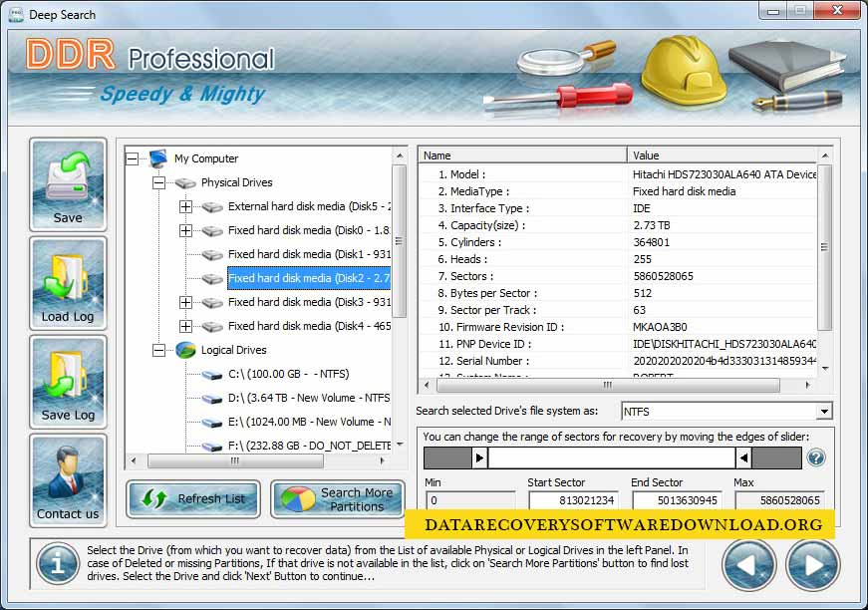The image size is (868, 610).
Task: Select the E:\ 1024.00 MB New Volume
Action: pyautogui.click(x=309, y=422)
